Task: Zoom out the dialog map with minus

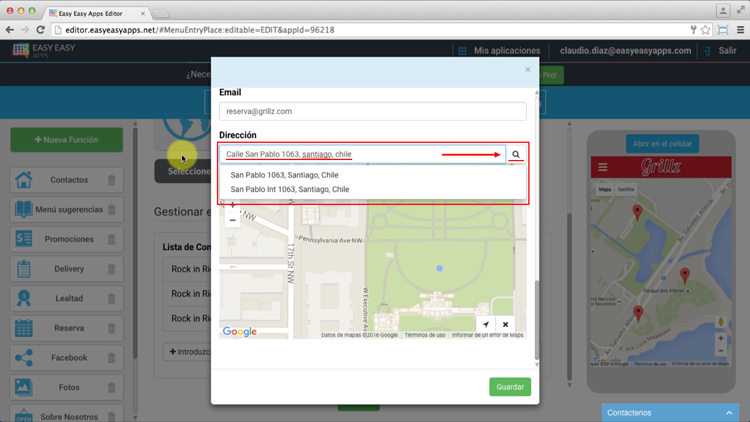Action: (x=233, y=220)
